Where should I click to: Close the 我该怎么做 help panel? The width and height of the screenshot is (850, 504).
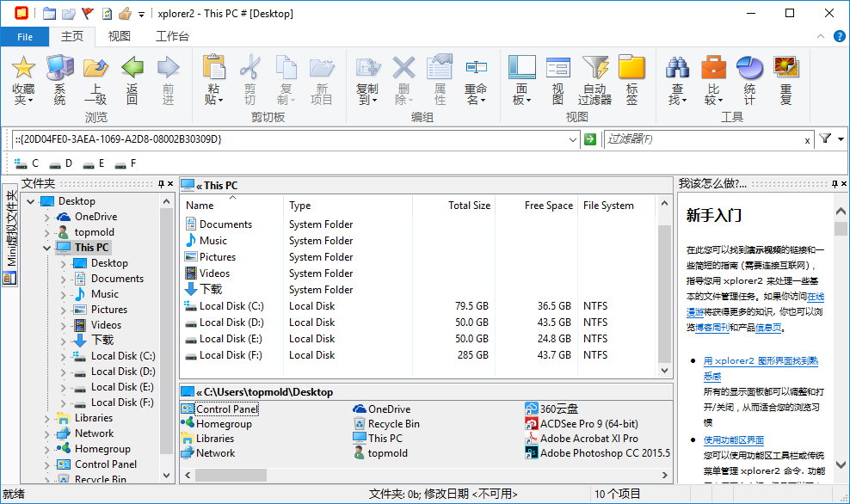[x=843, y=184]
